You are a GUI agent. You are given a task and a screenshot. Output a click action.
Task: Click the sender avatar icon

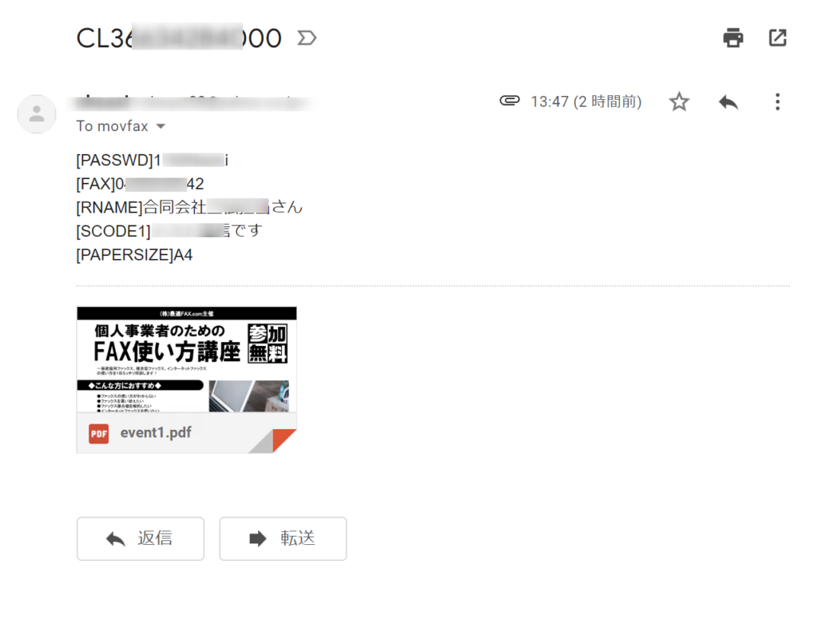[37, 113]
